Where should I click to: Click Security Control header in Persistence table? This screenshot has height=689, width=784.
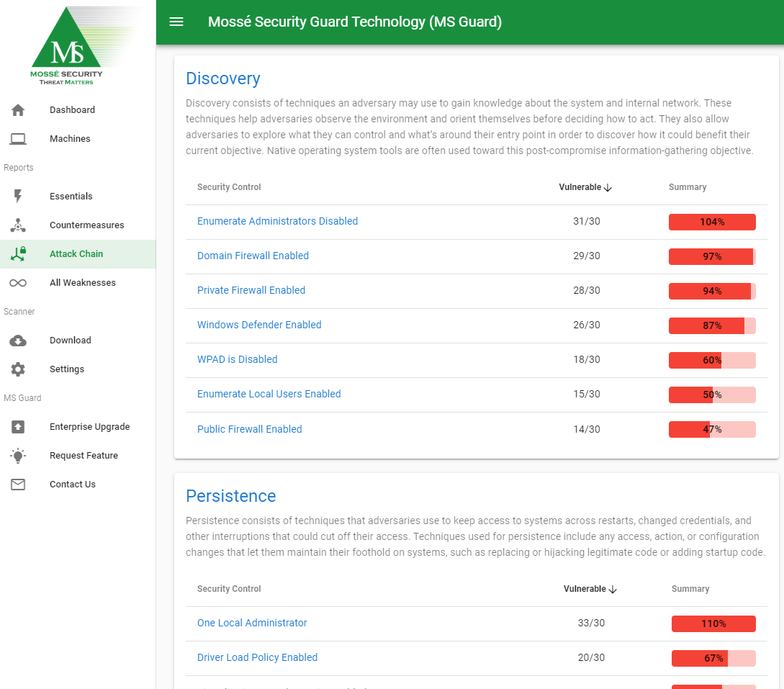229,588
